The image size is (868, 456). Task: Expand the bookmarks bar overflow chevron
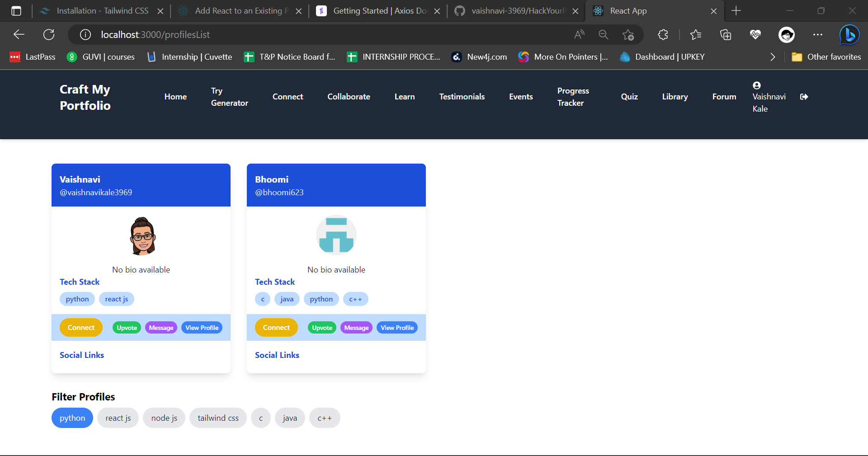pyautogui.click(x=773, y=57)
